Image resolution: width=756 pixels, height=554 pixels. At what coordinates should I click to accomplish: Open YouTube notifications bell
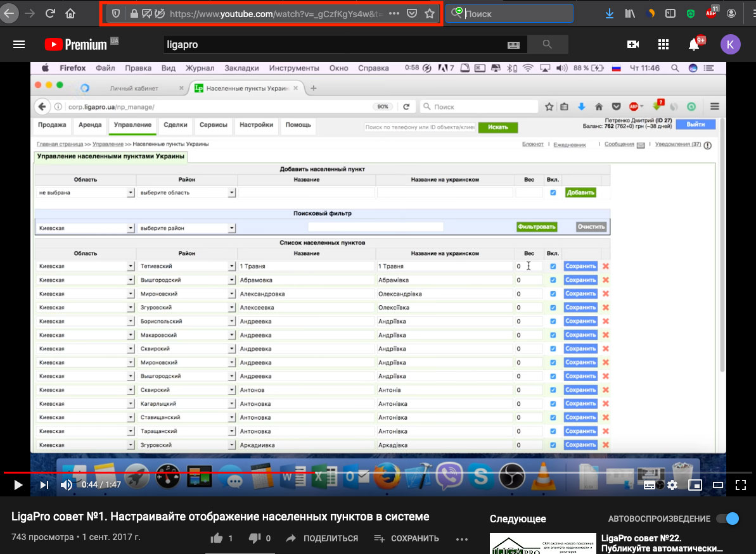(x=694, y=44)
